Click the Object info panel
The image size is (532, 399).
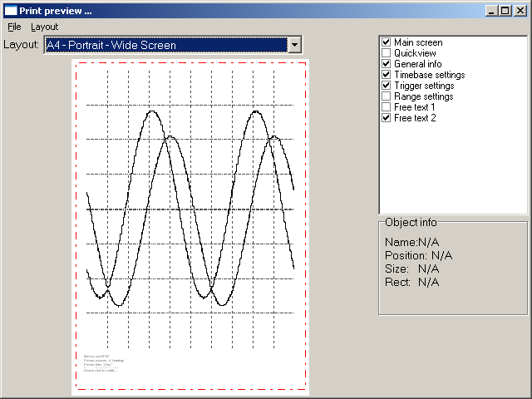click(453, 266)
